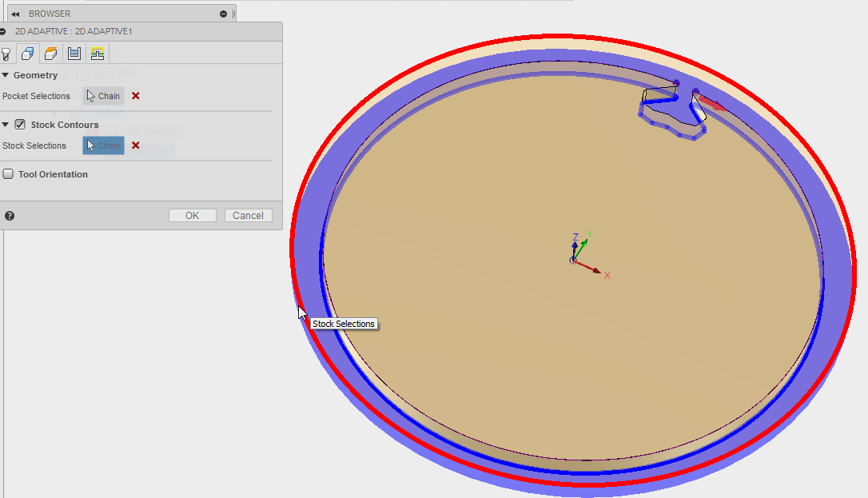Open the Tool tab icon
Viewport: 868px width, 498px height.
point(6,54)
